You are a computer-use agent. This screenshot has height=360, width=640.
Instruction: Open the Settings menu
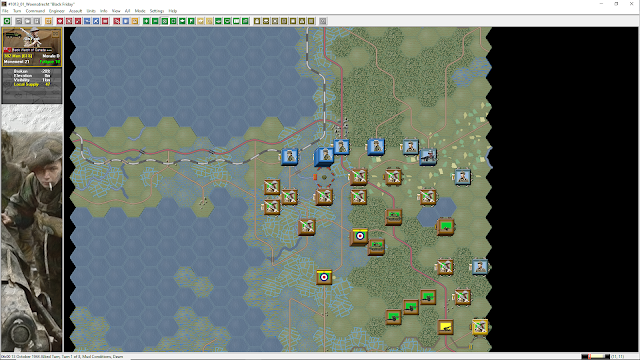pyautogui.click(x=157, y=11)
